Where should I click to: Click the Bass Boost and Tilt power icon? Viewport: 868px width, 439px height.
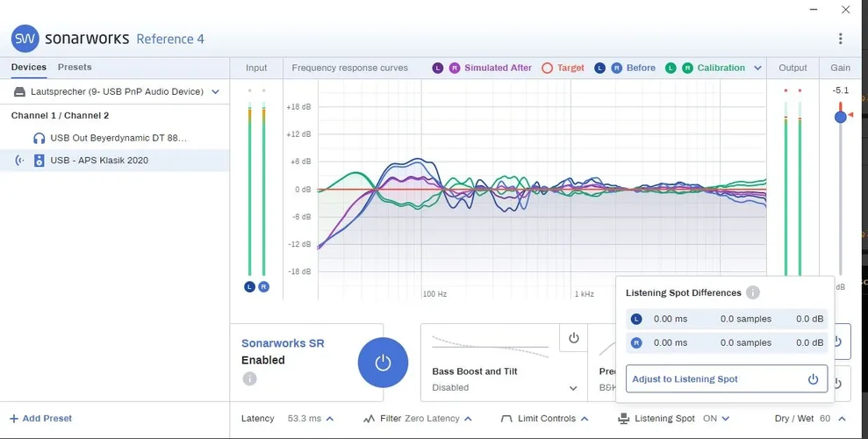point(573,338)
